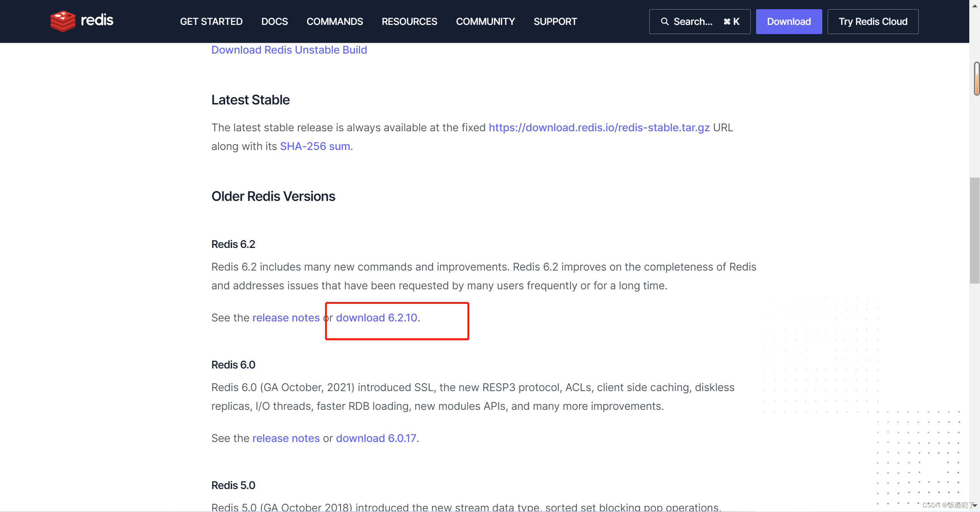The height and width of the screenshot is (512, 980).
Task: Open the SUPPORT menu
Action: pyautogui.click(x=555, y=21)
